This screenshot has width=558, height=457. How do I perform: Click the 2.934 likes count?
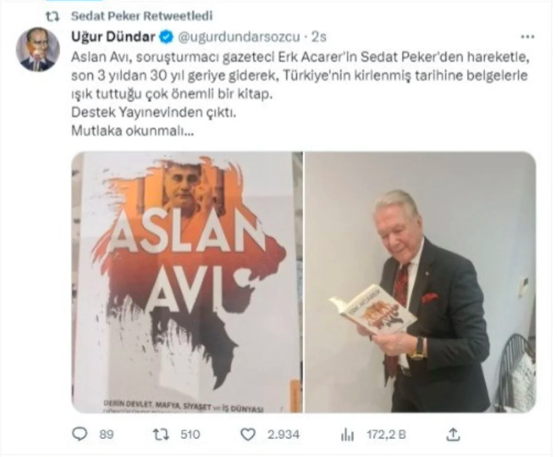pos(284,435)
